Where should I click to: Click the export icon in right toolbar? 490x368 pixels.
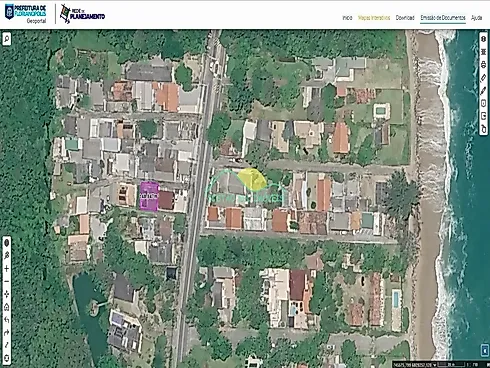(x=483, y=116)
